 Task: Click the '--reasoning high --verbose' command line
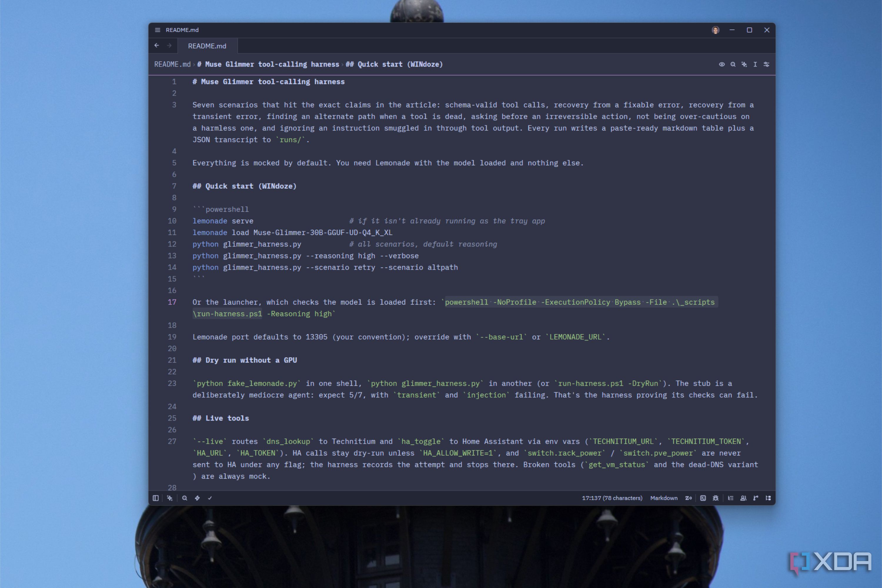point(306,256)
